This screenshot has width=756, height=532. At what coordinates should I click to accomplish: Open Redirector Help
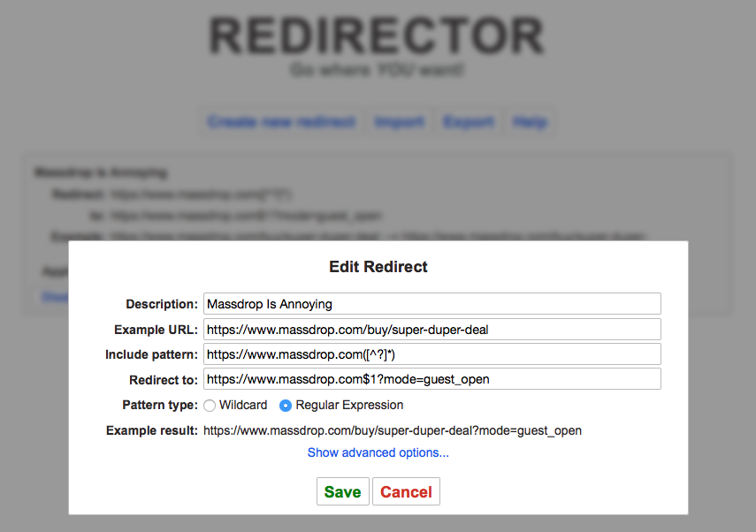[529, 122]
